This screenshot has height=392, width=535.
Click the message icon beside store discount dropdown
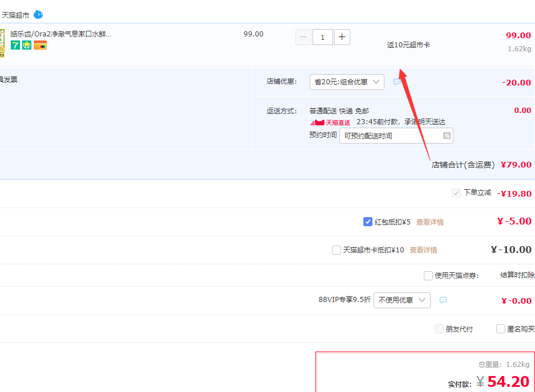point(397,82)
